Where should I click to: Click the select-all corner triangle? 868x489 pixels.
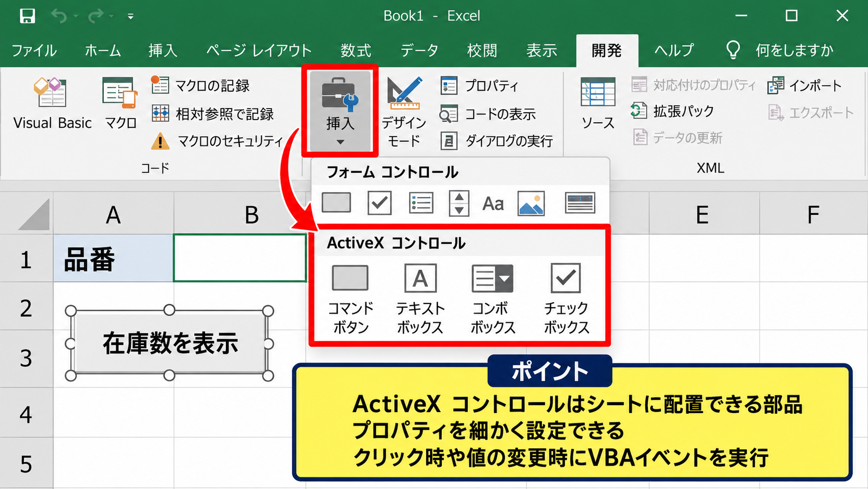(x=34, y=214)
